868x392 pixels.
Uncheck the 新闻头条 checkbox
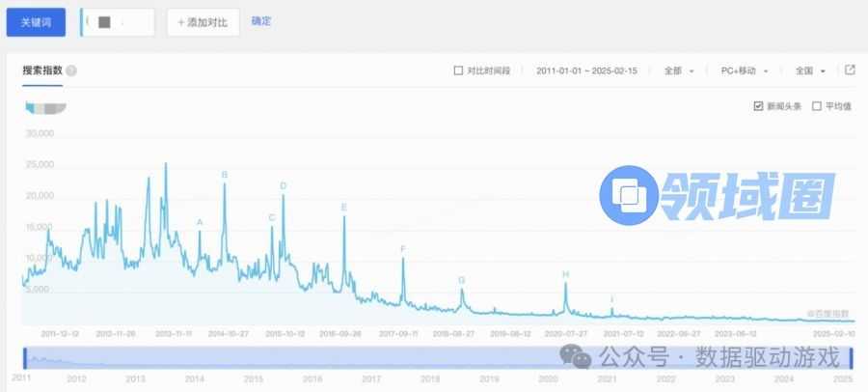[x=758, y=106]
